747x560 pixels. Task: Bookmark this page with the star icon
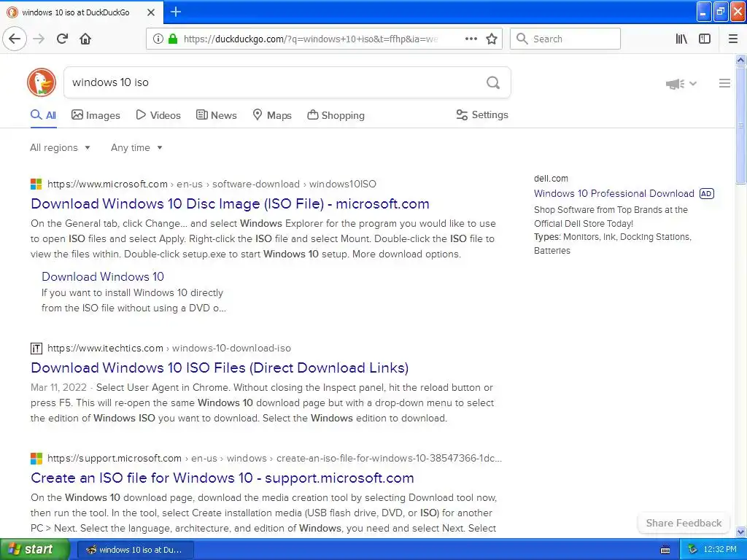pos(491,39)
